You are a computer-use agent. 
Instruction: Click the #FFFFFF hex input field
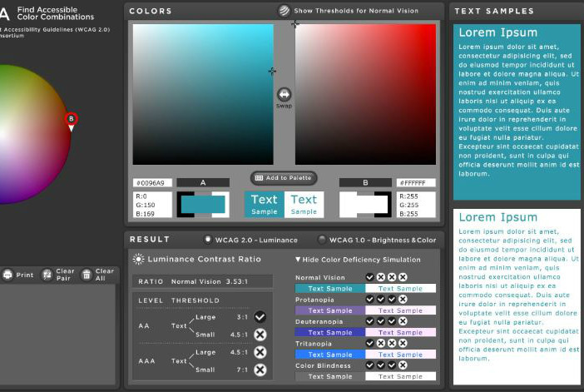point(415,183)
